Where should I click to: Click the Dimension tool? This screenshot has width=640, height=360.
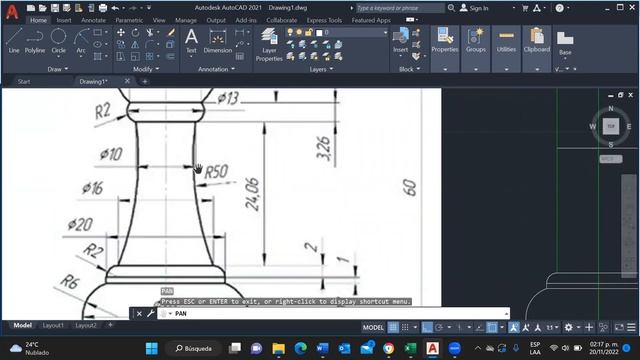(218, 41)
